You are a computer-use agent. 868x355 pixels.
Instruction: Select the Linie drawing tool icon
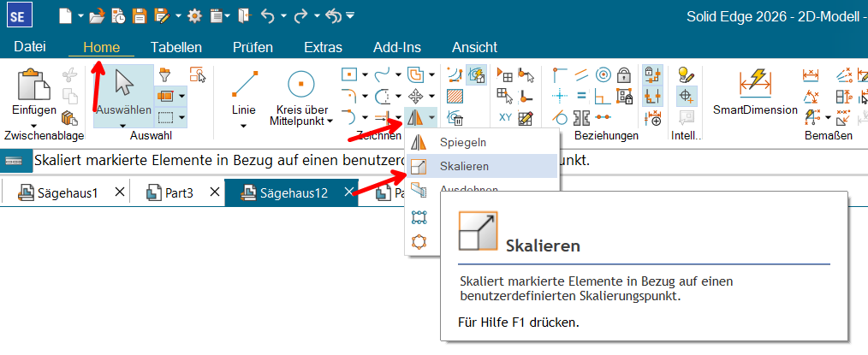coord(244,84)
